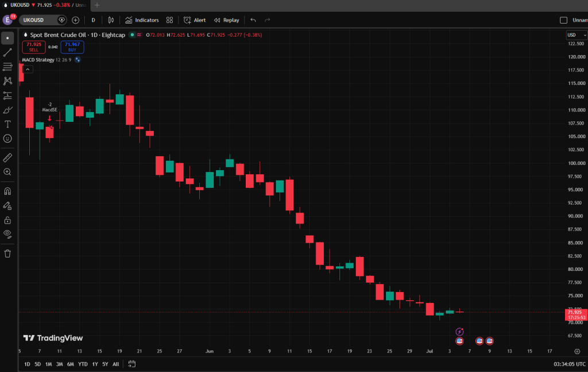Open timezone menu at 03:34:05 UTC
This screenshot has width=588, height=372.
pos(569,364)
